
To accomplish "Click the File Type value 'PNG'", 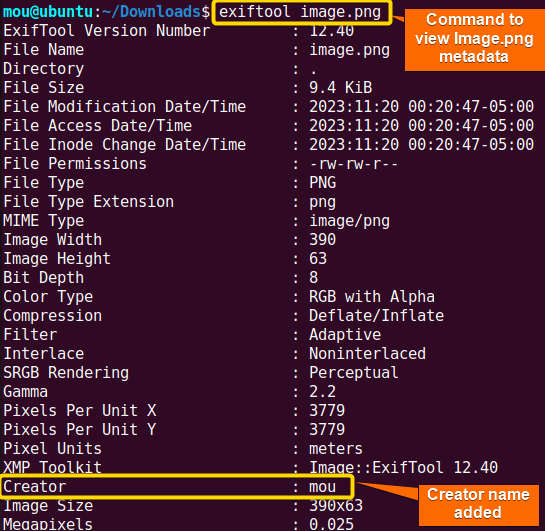I will point(323,182).
